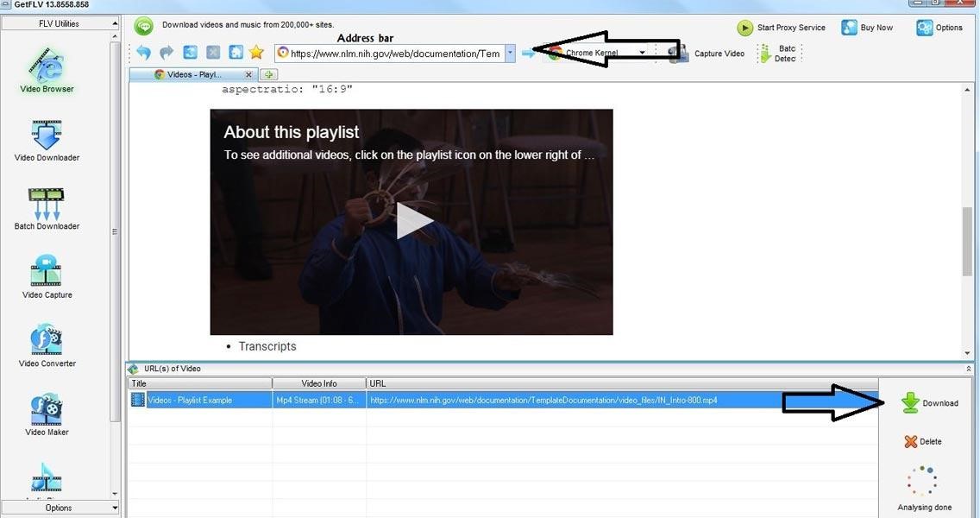
Task: Click into the address bar URL field
Action: pos(395,54)
